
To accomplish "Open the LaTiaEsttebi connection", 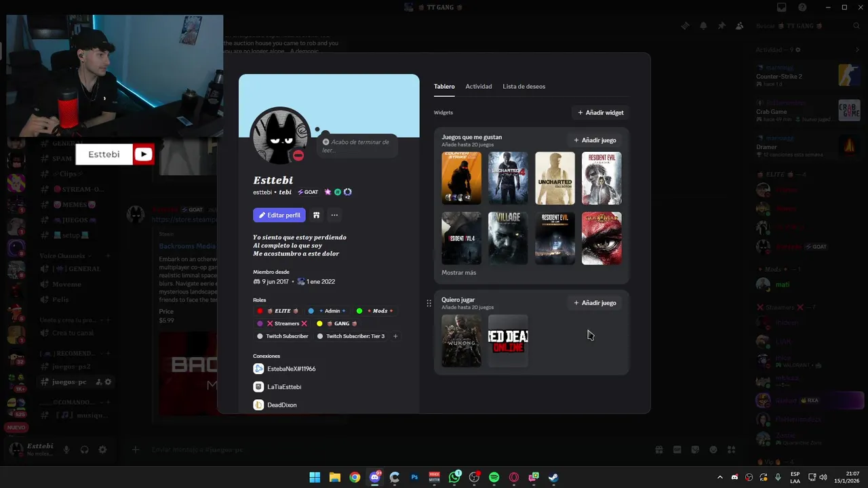I will (x=277, y=387).
